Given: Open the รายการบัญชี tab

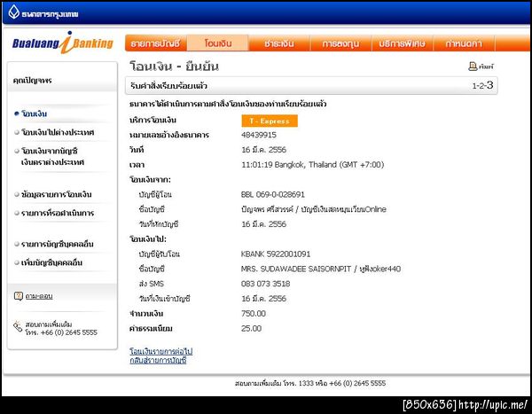Looking at the screenshot, I should point(155,43).
